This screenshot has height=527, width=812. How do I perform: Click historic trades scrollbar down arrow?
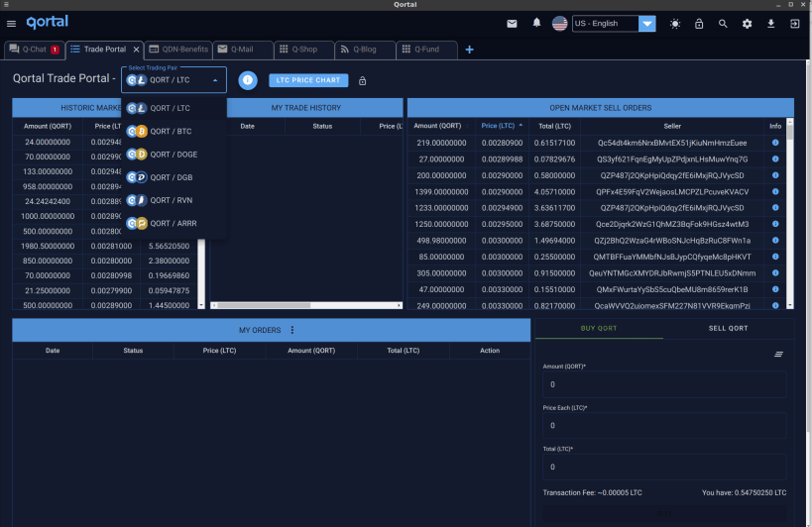click(x=201, y=306)
